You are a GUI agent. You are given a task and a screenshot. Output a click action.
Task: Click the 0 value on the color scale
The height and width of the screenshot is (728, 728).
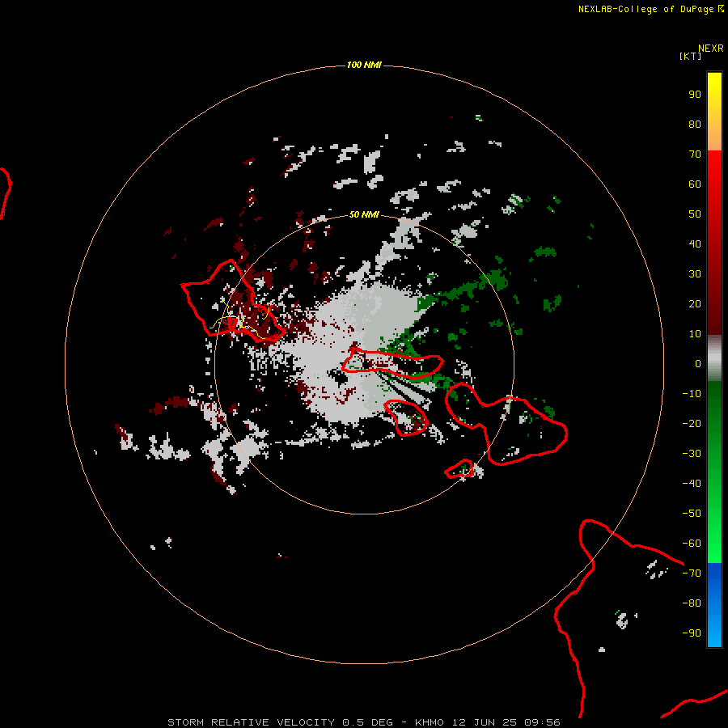[698, 364]
